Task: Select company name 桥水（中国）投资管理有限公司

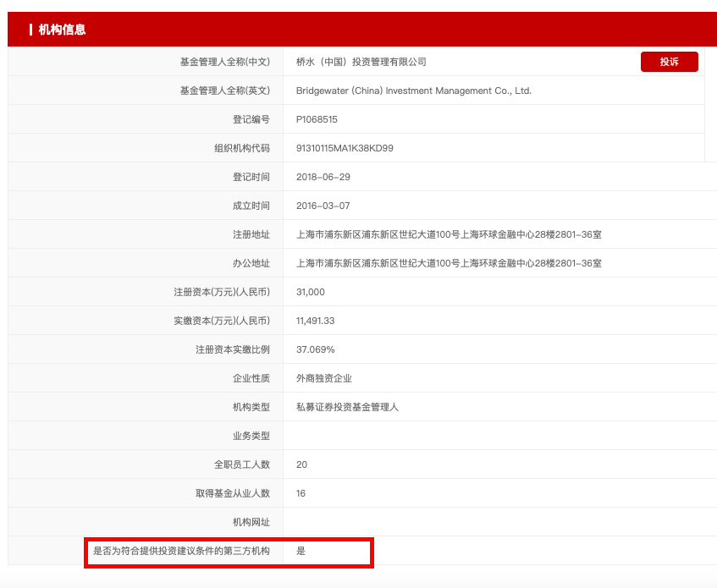Action: click(361, 62)
